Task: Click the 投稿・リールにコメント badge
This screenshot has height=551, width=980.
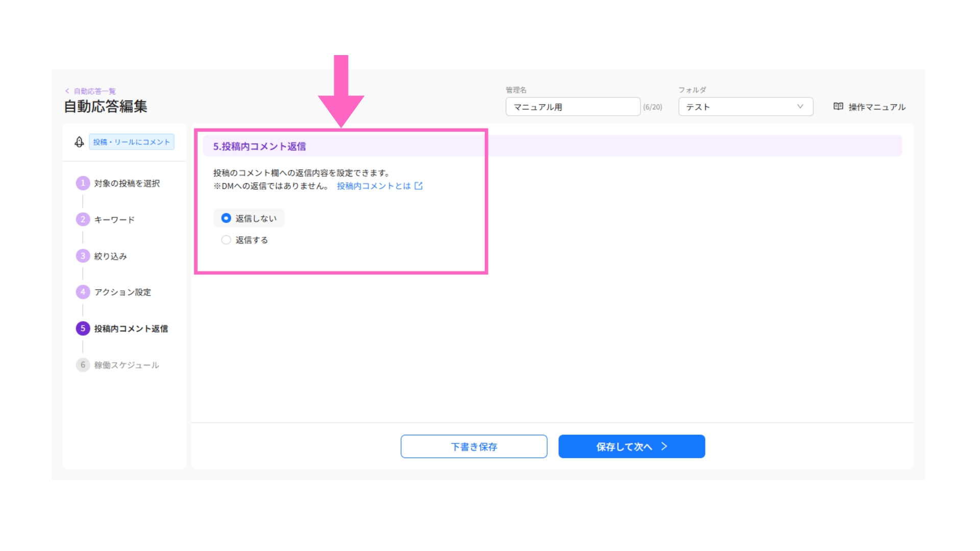Action: (132, 142)
